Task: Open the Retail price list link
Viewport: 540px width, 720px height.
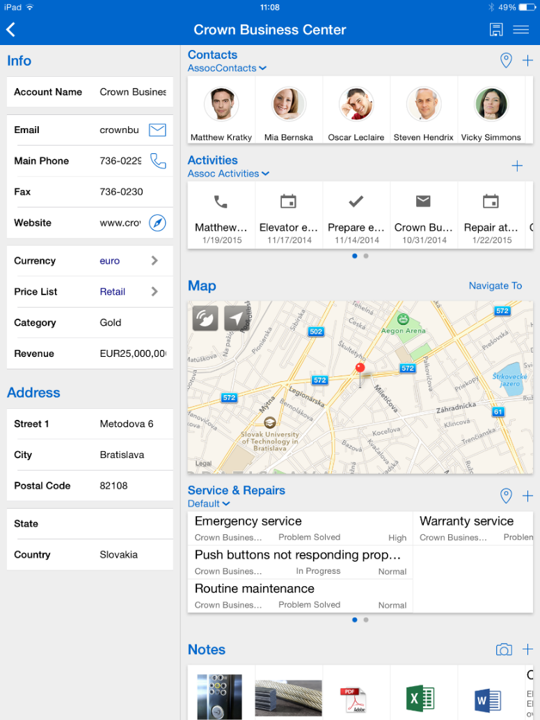Action: [112, 292]
